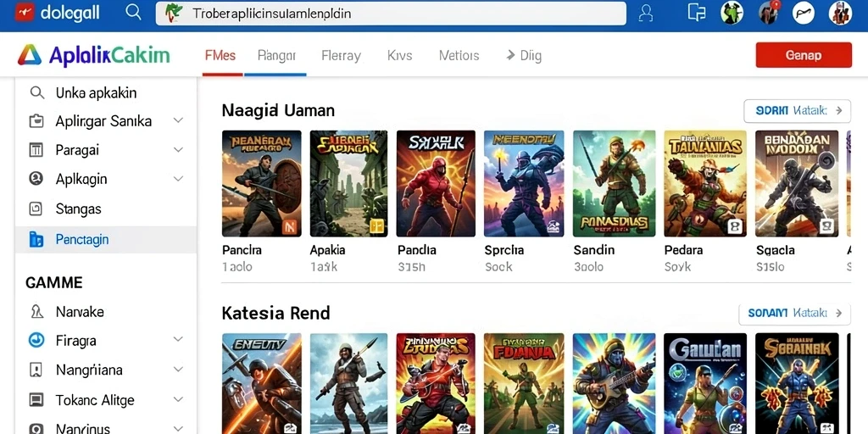Expand the Aplirgar Sanika section
Viewport: 868px width, 434px height.
tap(178, 120)
